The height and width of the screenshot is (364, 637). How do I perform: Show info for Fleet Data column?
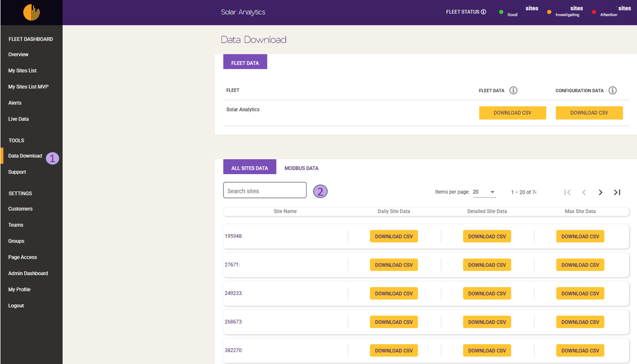click(x=513, y=90)
